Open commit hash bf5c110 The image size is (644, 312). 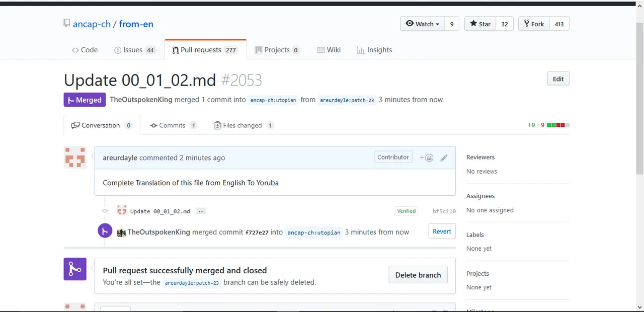pos(444,211)
